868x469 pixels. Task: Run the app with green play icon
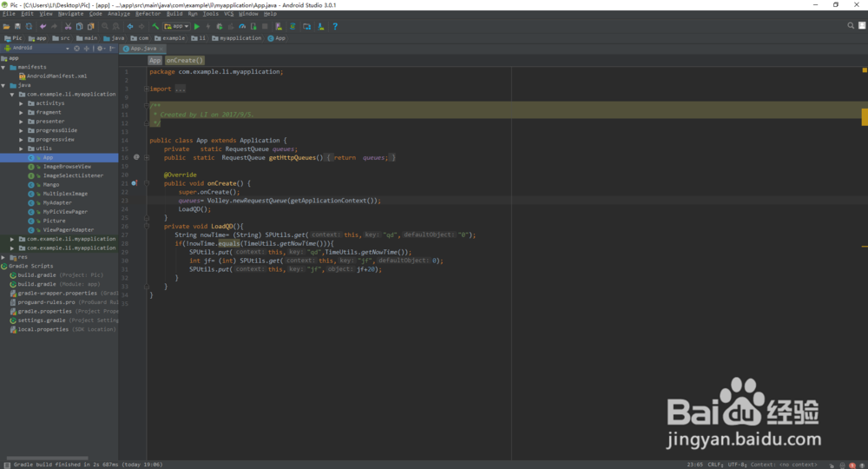[196, 26]
